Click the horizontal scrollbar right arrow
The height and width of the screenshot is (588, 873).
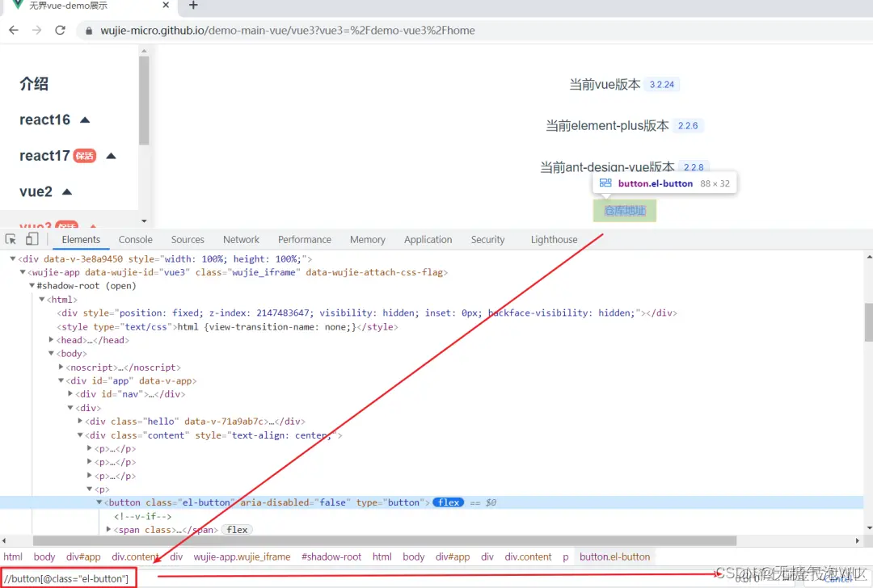[858, 540]
